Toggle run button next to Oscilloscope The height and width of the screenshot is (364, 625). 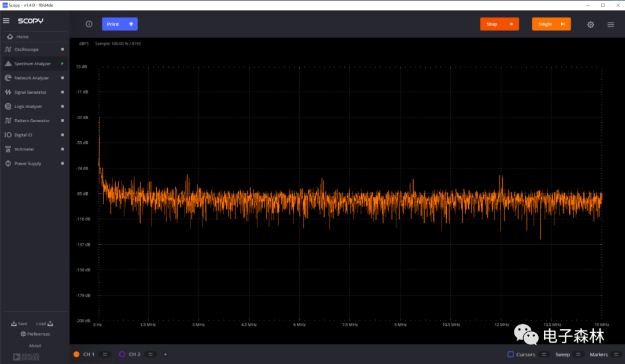tap(62, 49)
